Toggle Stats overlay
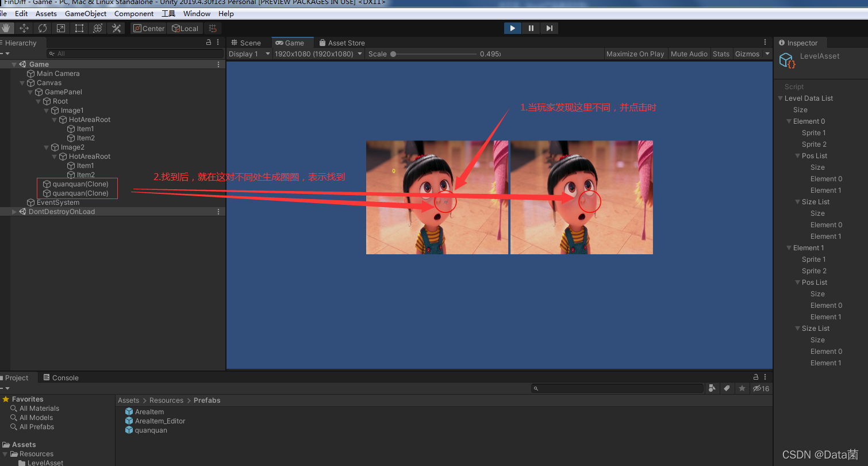The height and width of the screenshot is (466, 868). pos(721,54)
